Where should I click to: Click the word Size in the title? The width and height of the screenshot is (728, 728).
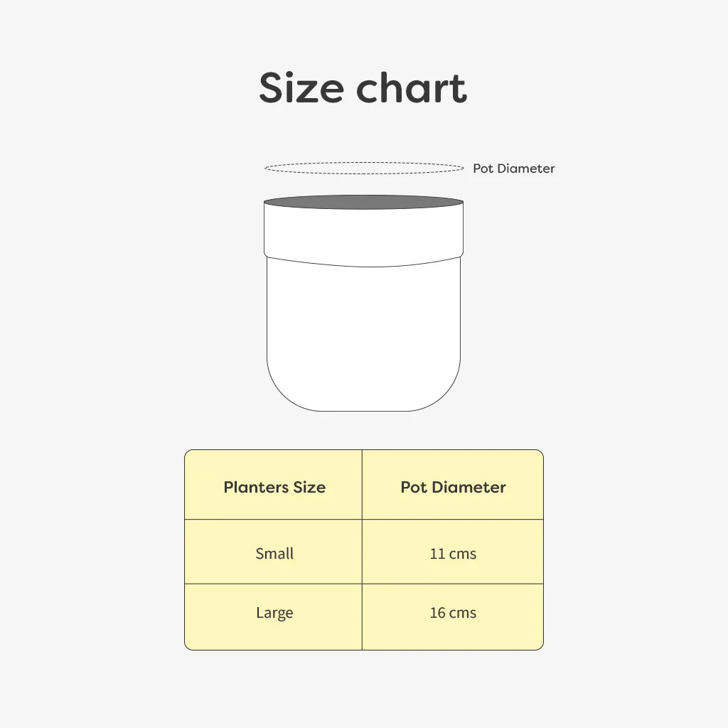pos(301,87)
